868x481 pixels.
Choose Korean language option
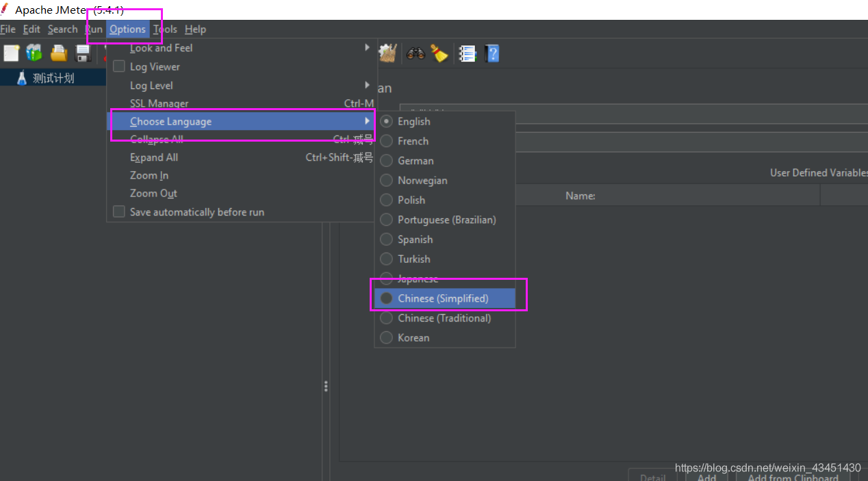(444, 338)
